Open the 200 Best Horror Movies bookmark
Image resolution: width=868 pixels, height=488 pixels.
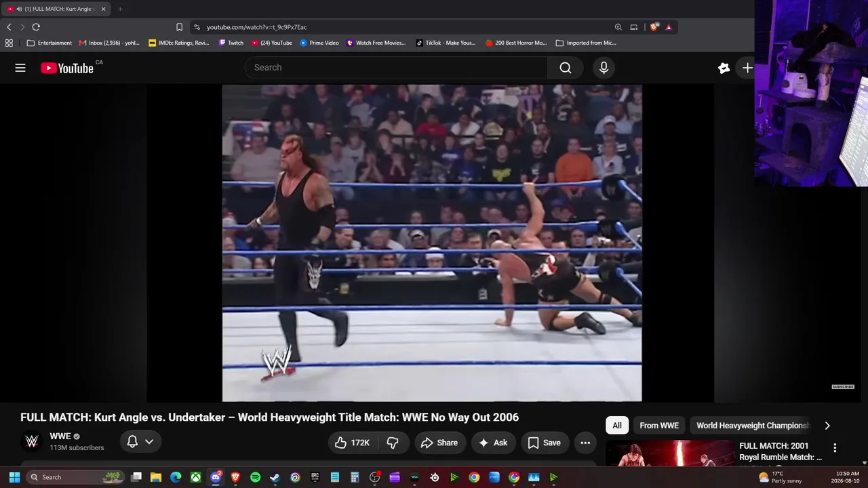click(516, 43)
